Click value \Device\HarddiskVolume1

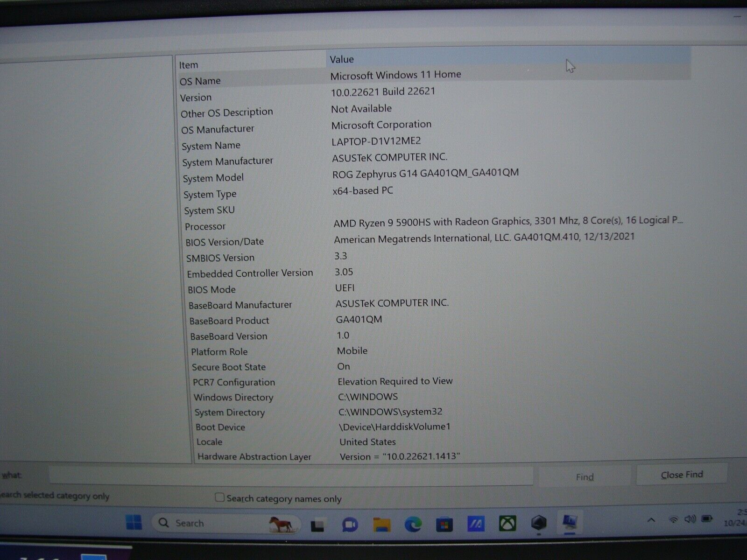coord(395,427)
